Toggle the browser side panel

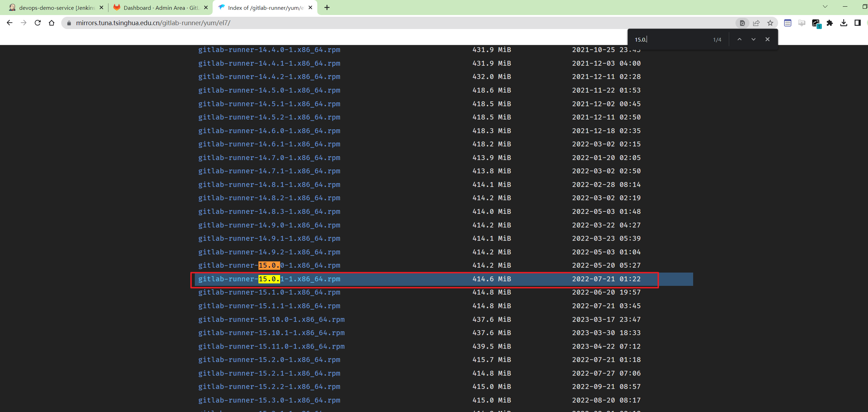click(858, 23)
